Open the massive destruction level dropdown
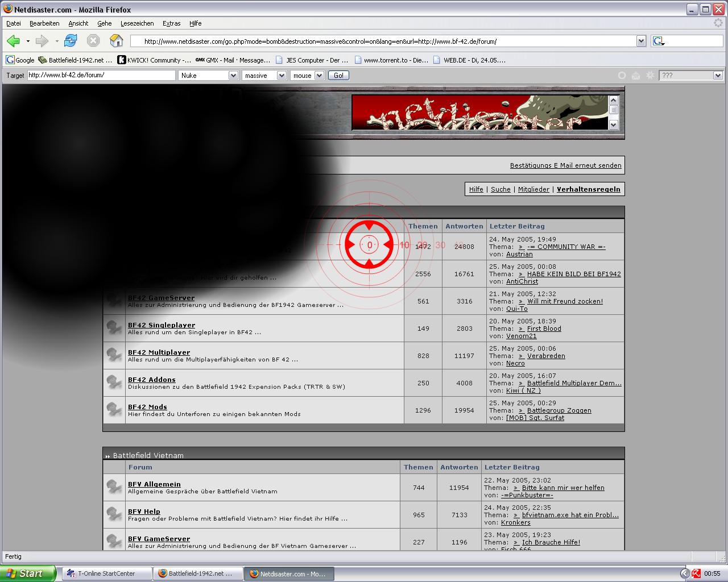The image size is (728, 582). click(264, 75)
